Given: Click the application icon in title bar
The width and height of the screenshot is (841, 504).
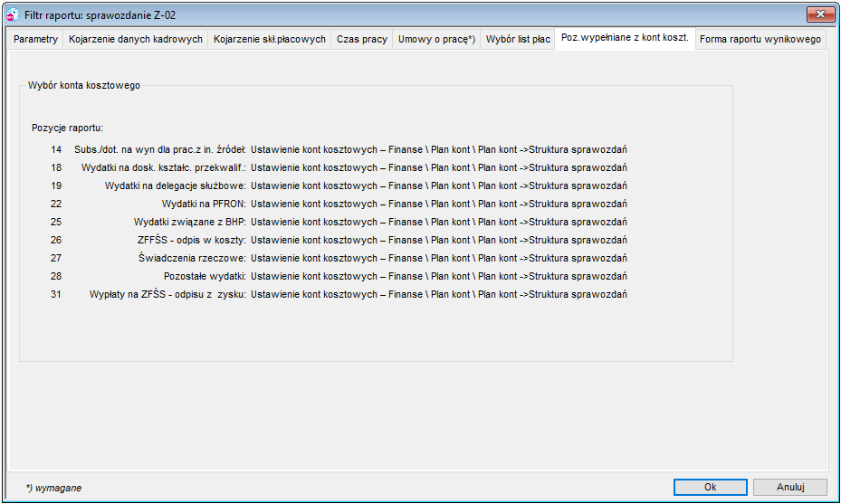Looking at the screenshot, I should tap(13, 15).
